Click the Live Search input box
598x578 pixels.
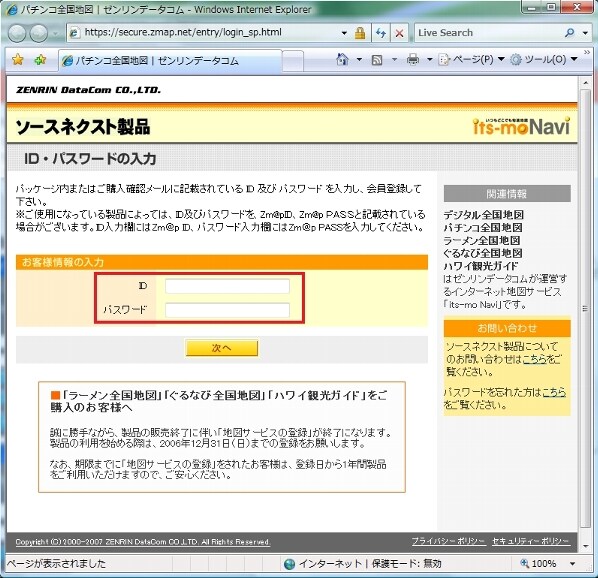point(488,33)
